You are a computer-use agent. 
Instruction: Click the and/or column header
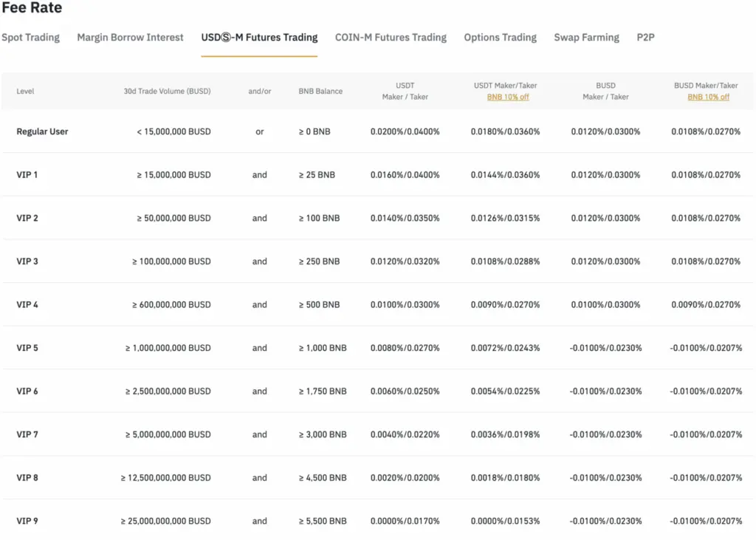click(259, 91)
